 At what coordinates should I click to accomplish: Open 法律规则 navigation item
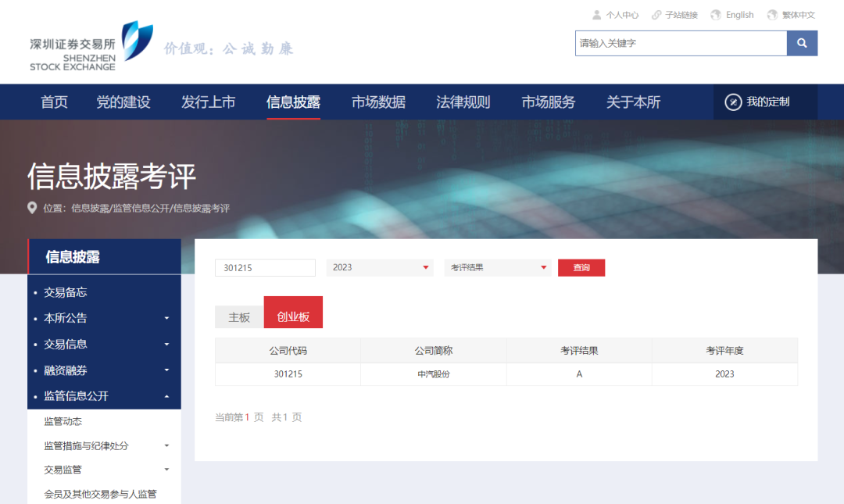(463, 102)
